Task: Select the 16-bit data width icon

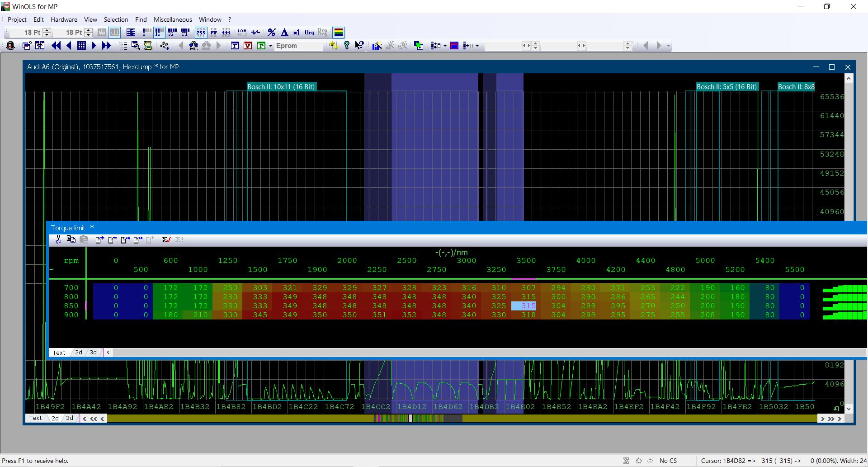Action: click(x=159, y=32)
